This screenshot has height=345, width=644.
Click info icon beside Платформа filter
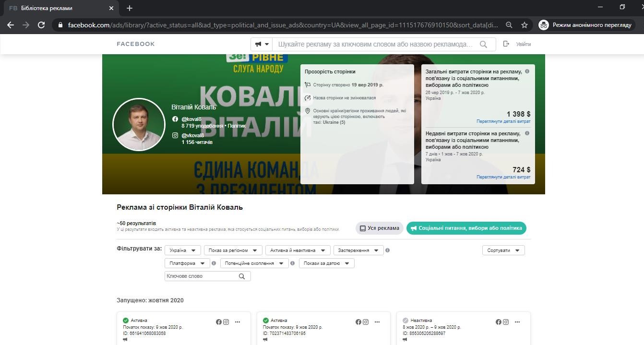[214, 263]
